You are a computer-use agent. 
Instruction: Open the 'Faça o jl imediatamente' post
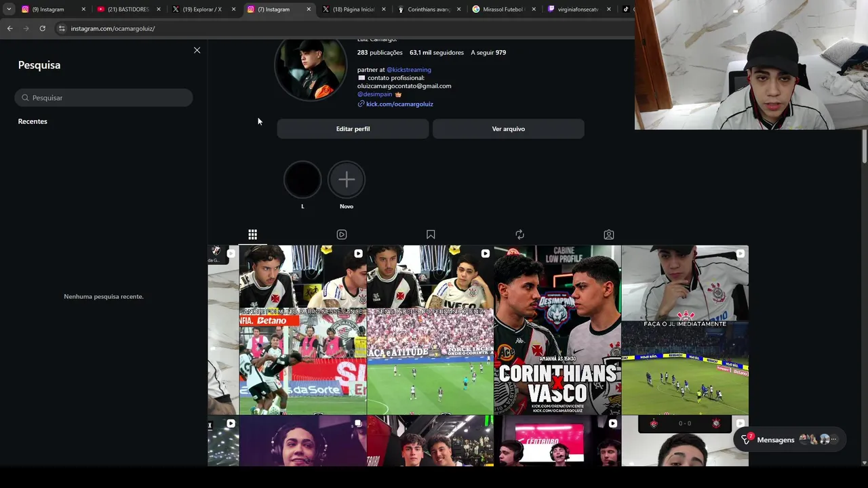click(685, 330)
